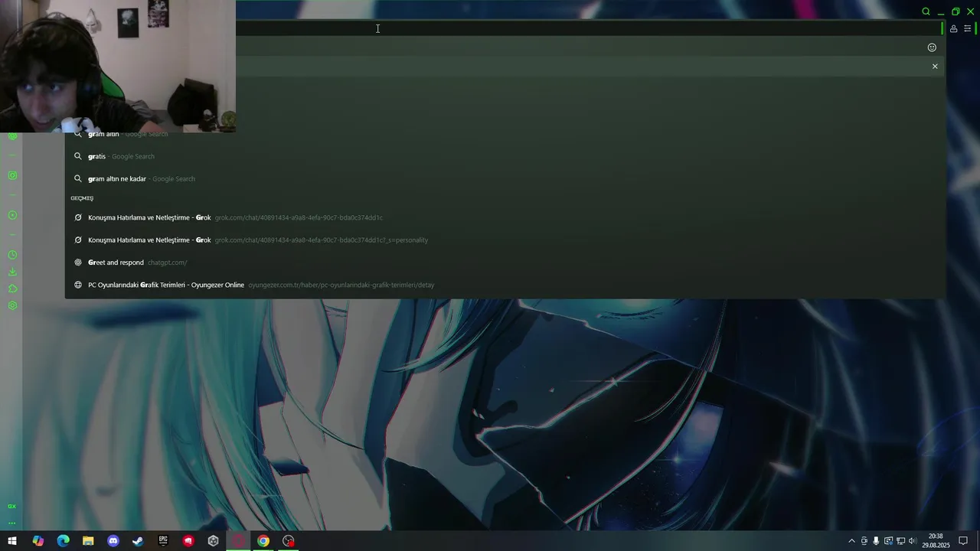This screenshot has height=551, width=980.
Task: Switch to OBS Studio in taskbar
Action: (x=289, y=541)
